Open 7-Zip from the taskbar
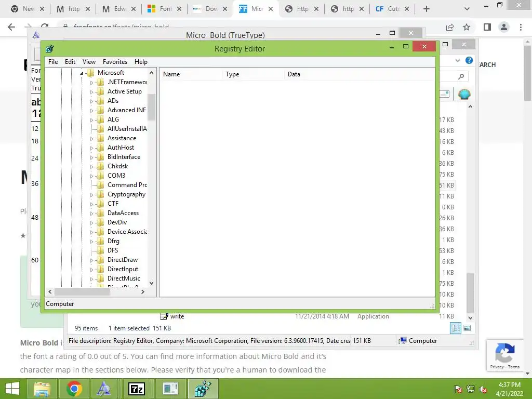This screenshot has height=399, width=532. tap(137, 389)
